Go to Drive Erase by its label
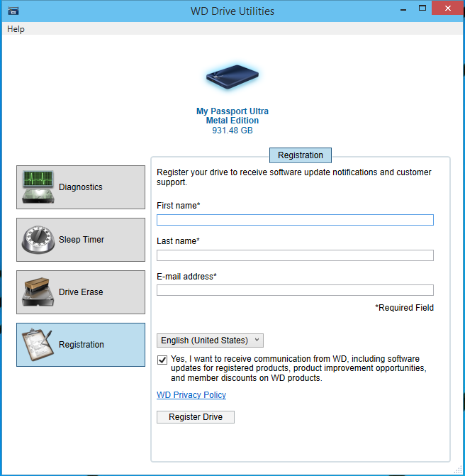The width and height of the screenshot is (465, 476). pyautogui.click(x=81, y=292)
